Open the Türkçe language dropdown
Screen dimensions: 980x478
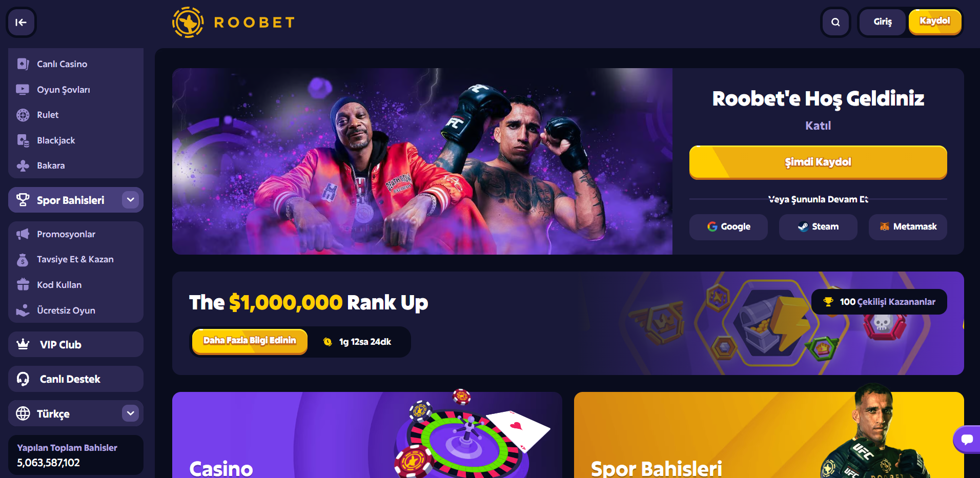76,413
